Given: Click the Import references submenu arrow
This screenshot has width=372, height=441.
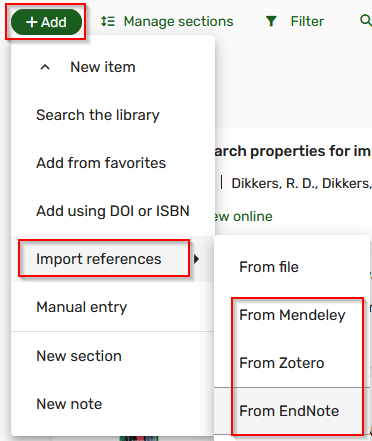Looking at the screenshot, I should (196, 259).
